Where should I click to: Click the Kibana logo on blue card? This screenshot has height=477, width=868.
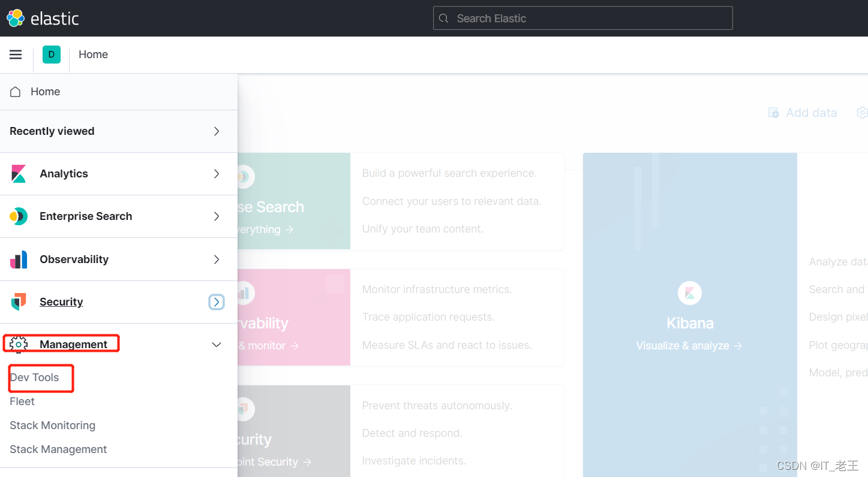click(690, 293)
